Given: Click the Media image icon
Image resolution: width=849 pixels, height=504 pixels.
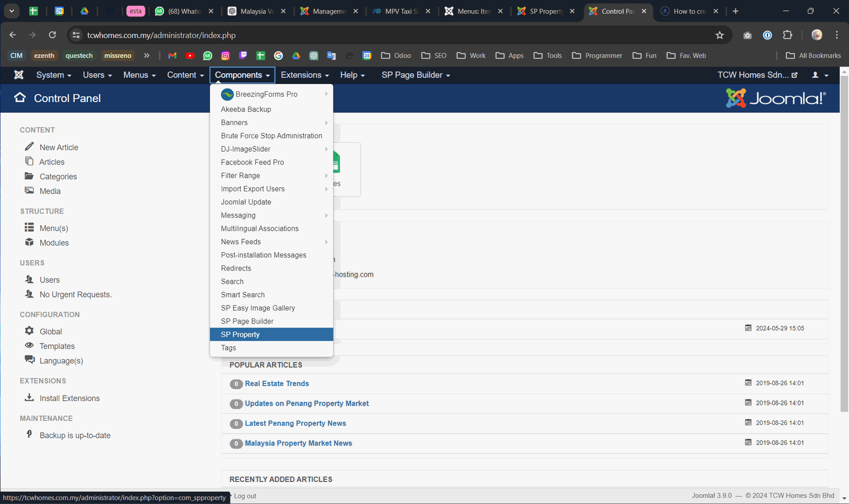Looking at the screenshot, I should (29, 191).
